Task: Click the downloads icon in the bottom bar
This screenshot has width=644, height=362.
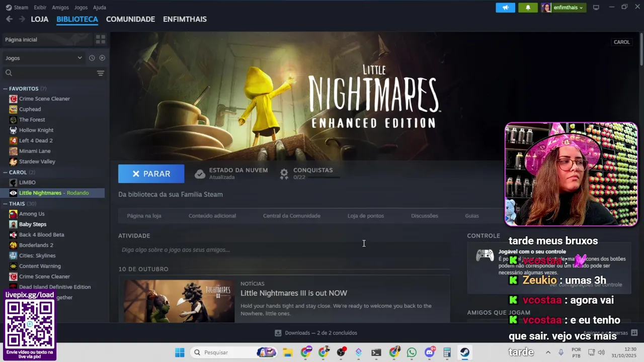Action: click(278, 333)
